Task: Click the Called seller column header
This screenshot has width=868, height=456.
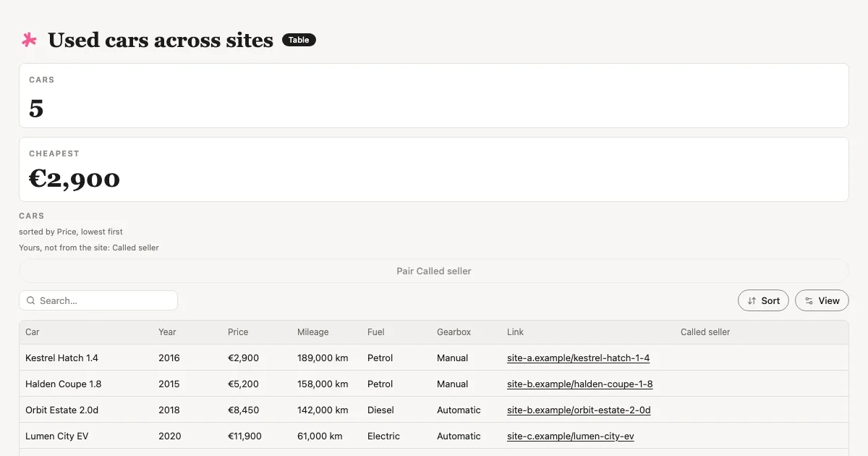Action: pos(705,332)
